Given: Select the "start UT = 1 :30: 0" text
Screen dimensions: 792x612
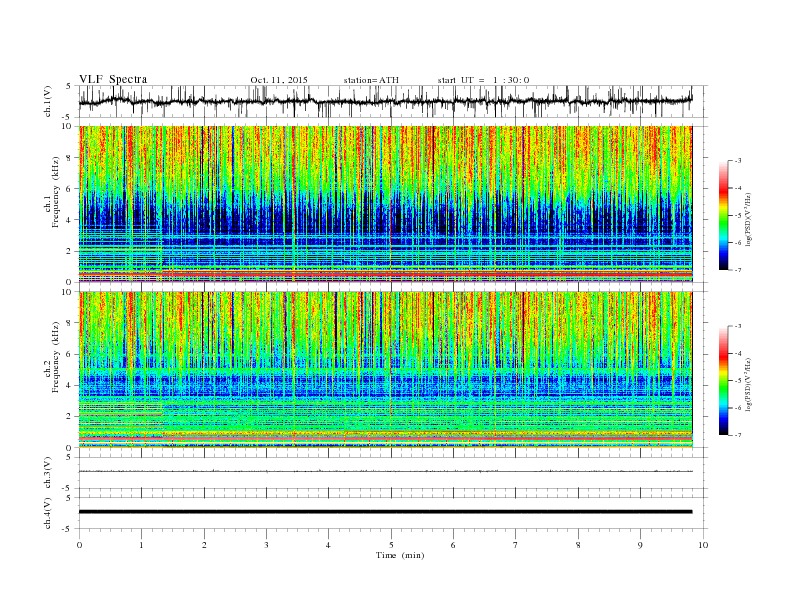Looking at the screenshot, I should (483, 80).
